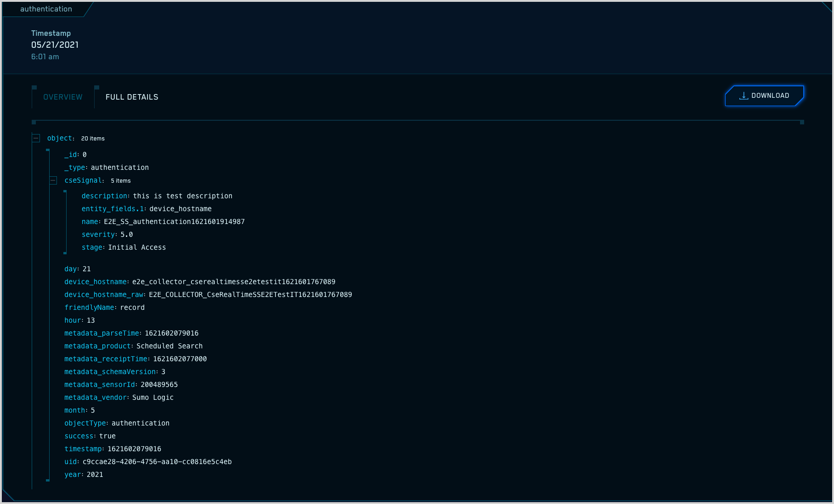
Task: Select the Full Details tab
Action: (x=132, y=97)
